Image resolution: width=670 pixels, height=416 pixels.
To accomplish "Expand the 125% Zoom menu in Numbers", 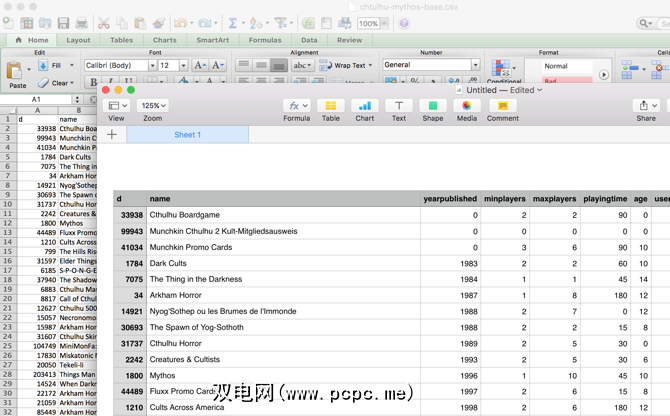I will point(152,105).
